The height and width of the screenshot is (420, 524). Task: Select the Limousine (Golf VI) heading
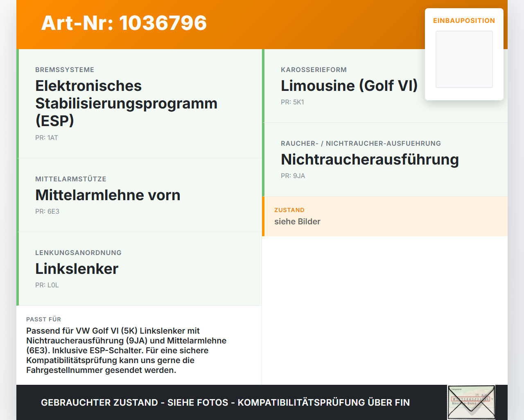click(x=349, y=86)
